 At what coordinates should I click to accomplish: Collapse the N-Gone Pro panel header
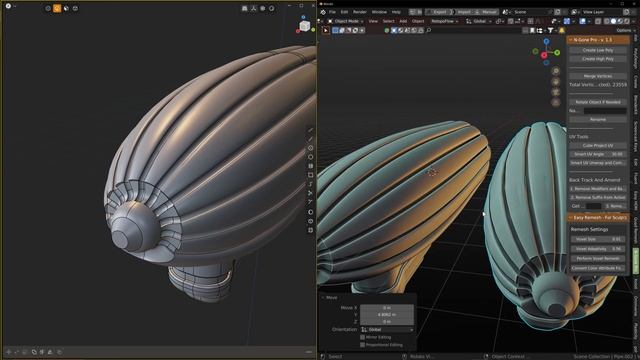click(x=598, y=40)
